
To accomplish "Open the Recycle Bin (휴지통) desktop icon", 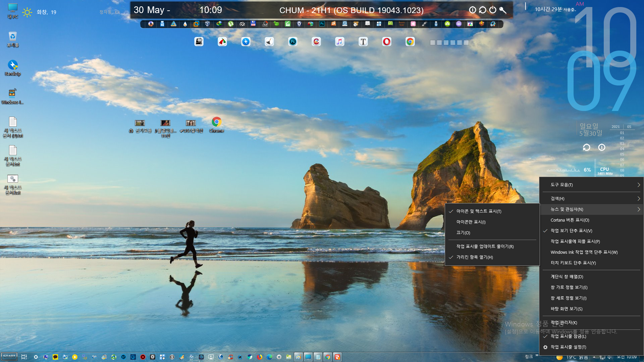I will 13,40.
